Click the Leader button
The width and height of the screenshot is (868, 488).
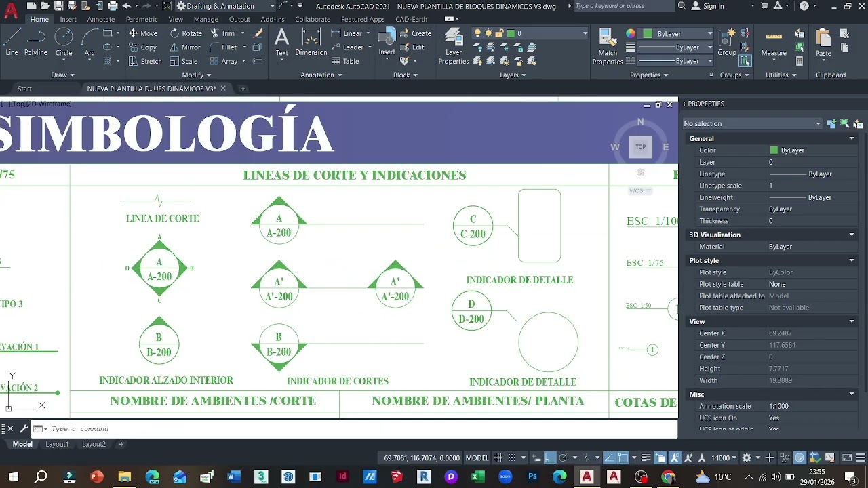point(347,47)
